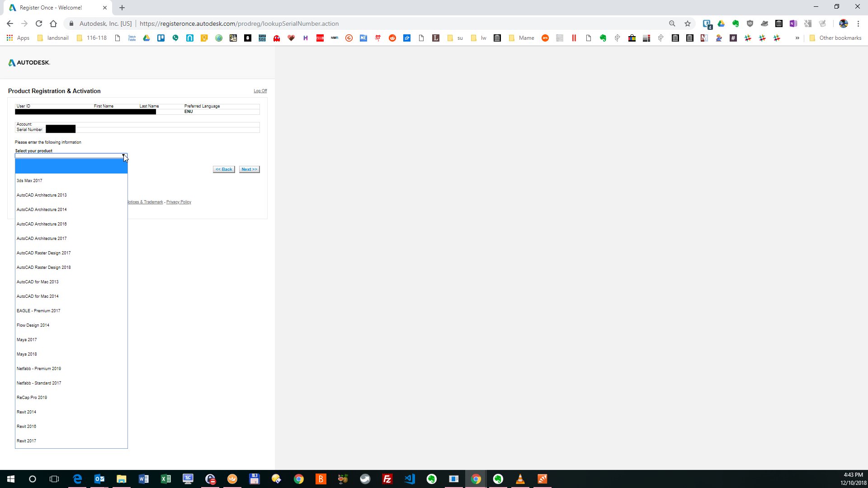Click the Evernote extension icon
Image resolution: width=868 pixels, height=488 pixels.
tap(736, 23)
